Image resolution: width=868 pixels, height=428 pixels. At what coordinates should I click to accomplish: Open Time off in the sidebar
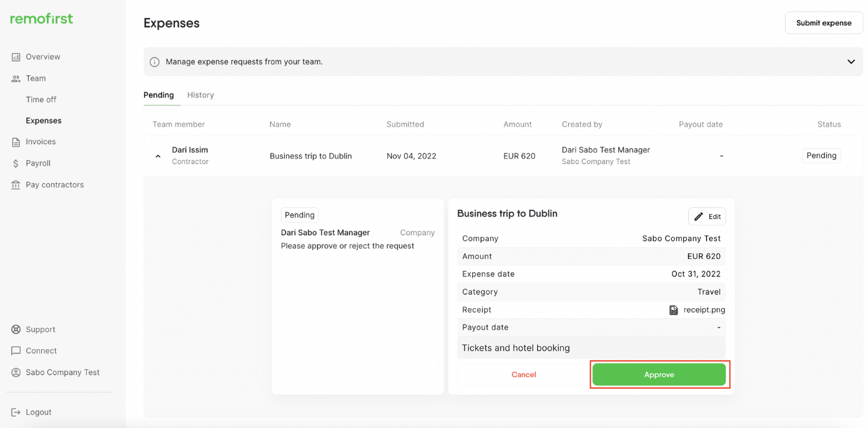pos(41,100)
